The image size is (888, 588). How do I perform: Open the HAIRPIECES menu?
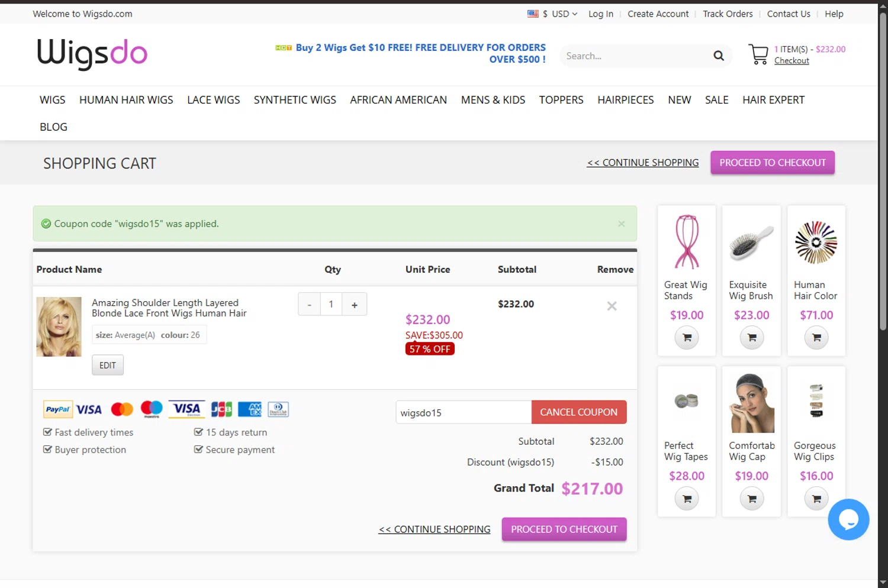click(626, 100)
